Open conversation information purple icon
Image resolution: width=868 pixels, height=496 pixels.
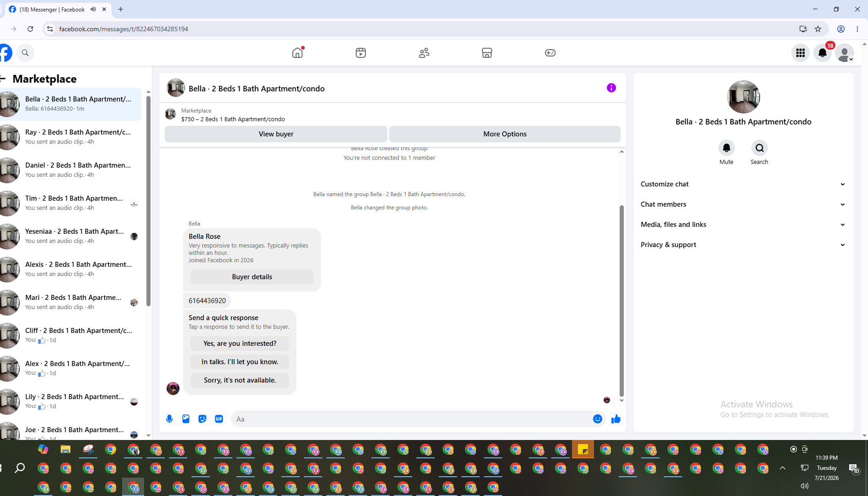611,88
